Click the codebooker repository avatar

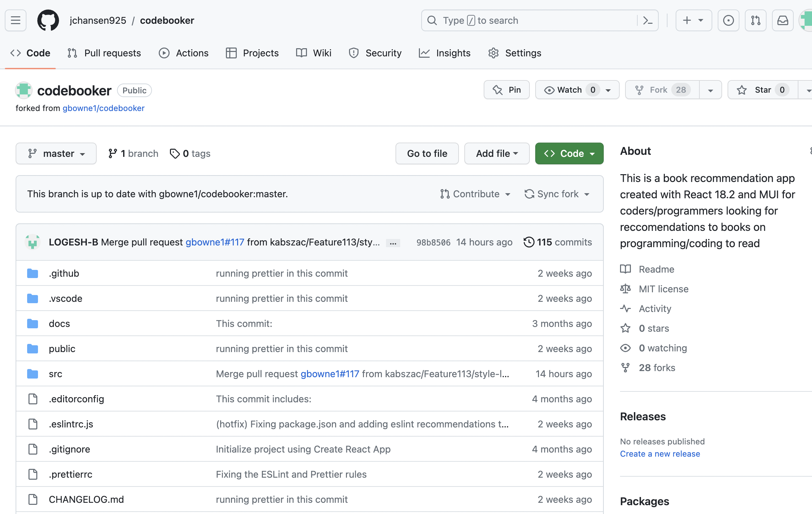[x=24, y=90]
